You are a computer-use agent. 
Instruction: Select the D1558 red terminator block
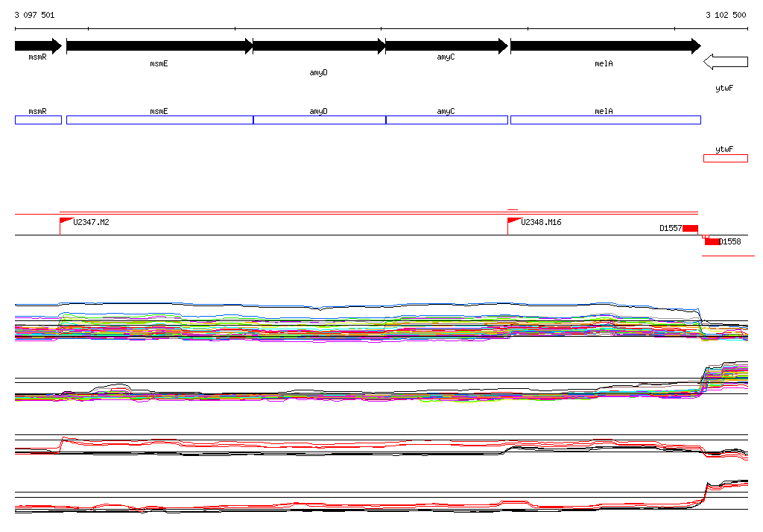click(x=712, y=241)
